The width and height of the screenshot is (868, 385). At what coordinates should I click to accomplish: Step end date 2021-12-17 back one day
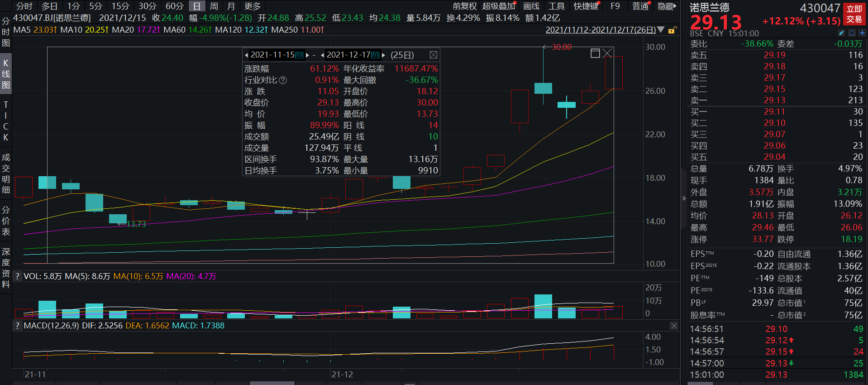(322, 55)
